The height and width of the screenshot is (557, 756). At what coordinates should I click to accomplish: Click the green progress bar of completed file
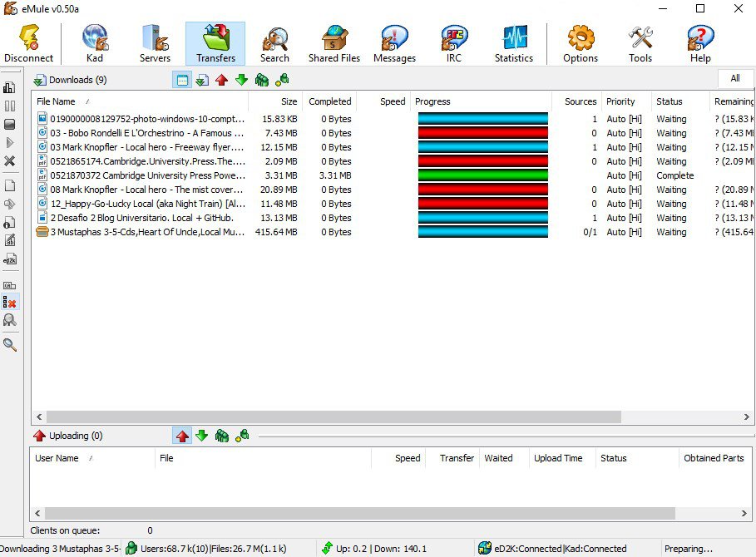tap(482, 175)
